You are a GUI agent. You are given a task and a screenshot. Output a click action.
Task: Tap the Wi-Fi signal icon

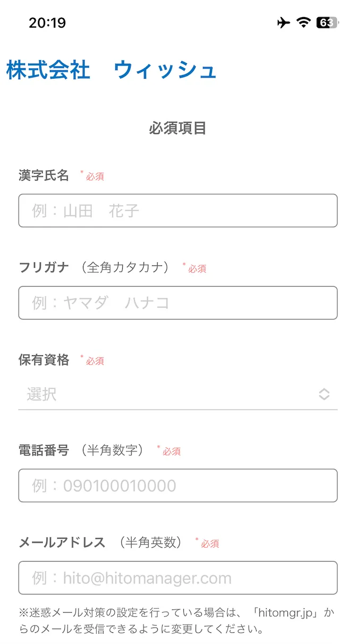pyautogui.click(x=304, y=23)
